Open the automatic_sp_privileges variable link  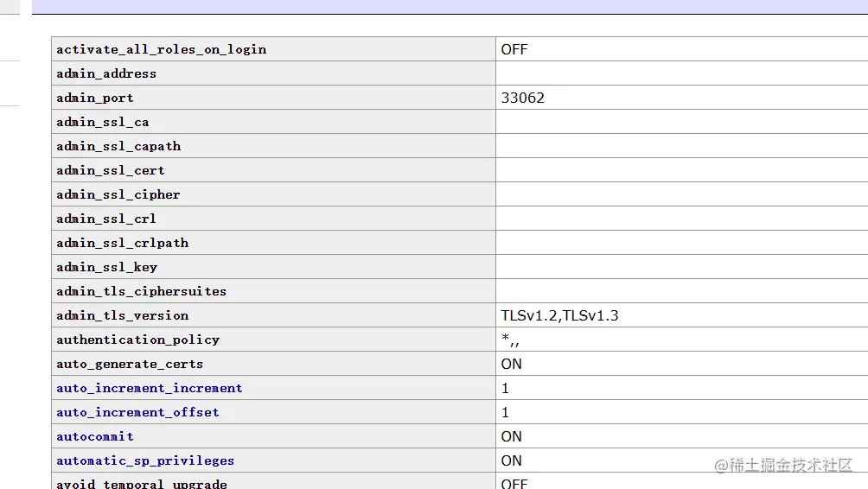145,460
